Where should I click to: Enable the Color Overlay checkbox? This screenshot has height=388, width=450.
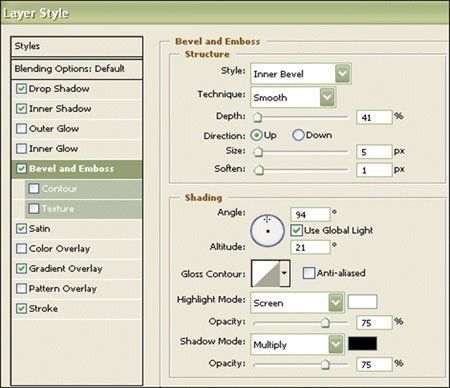[x=21, y=249]
